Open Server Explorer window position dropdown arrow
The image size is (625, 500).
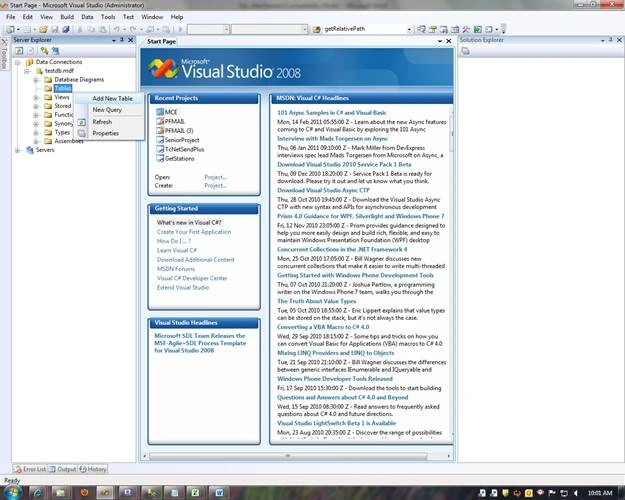coord(114,40)
